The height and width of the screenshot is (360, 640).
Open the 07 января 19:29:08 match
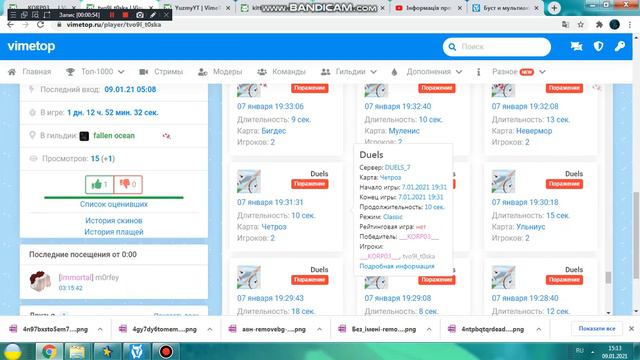coord(398,298)
